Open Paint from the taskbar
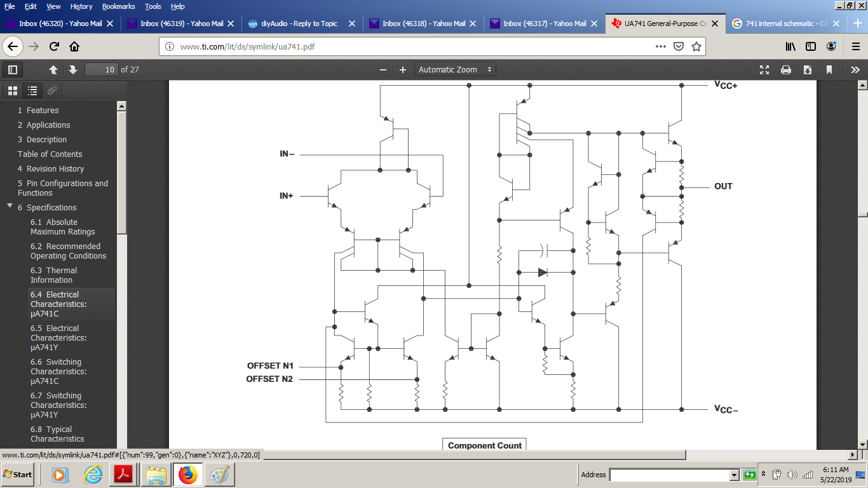The width and height of the screenshot is (868, 488). click(219, 475)
